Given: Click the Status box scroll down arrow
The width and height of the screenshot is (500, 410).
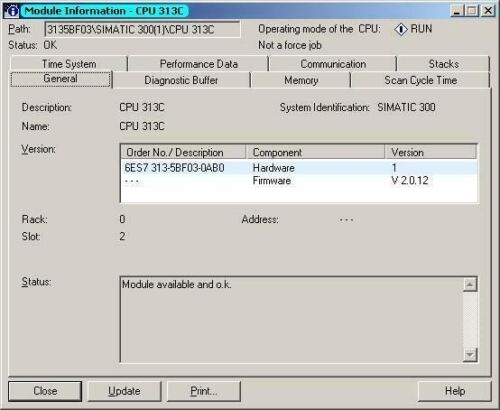Looking at the screenshot, I should click(470, 355).
